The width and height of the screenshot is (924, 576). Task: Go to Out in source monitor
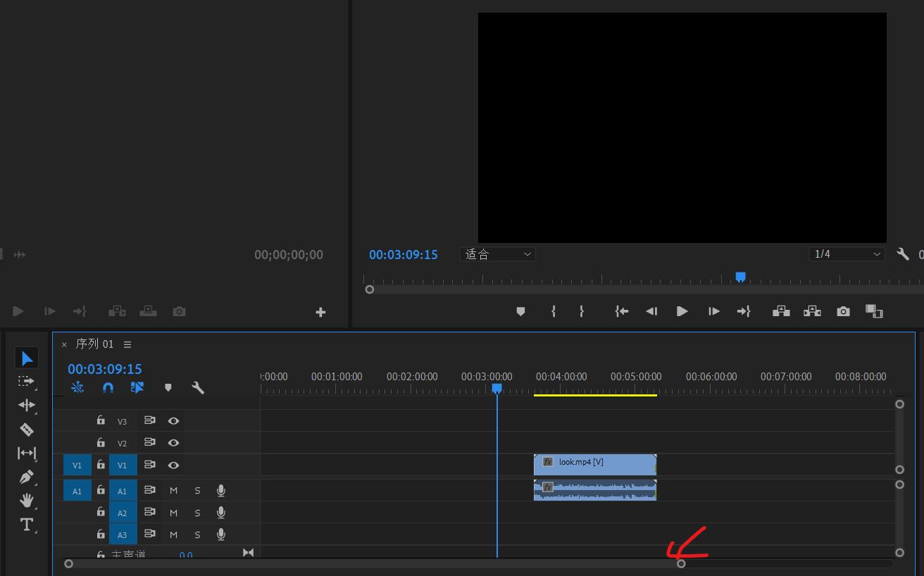pyautogui.click(x=80, y=311)
